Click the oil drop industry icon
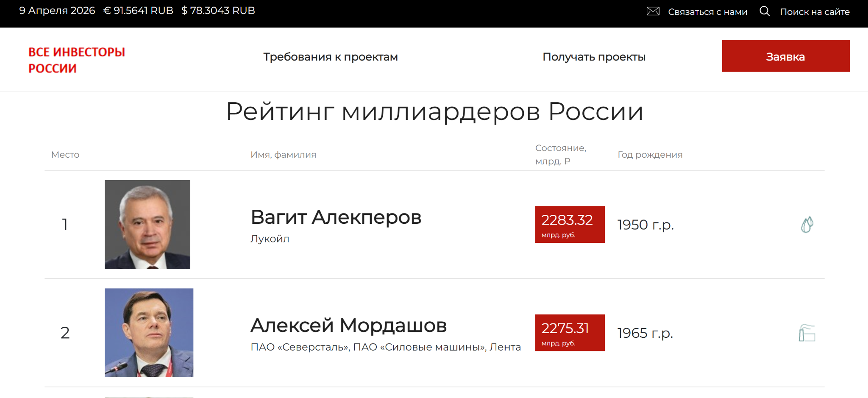 pyautogui.click(x=807, y=225)
